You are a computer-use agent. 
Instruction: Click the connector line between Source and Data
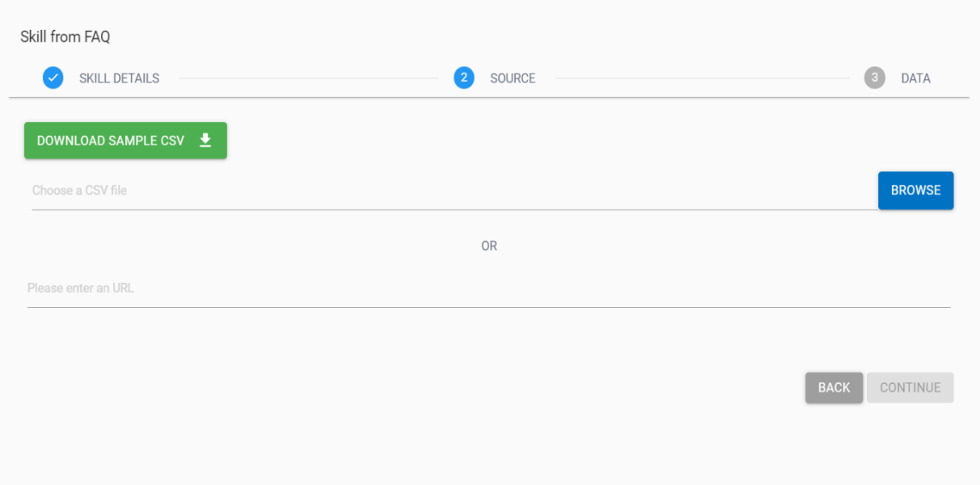pos(702,78)
